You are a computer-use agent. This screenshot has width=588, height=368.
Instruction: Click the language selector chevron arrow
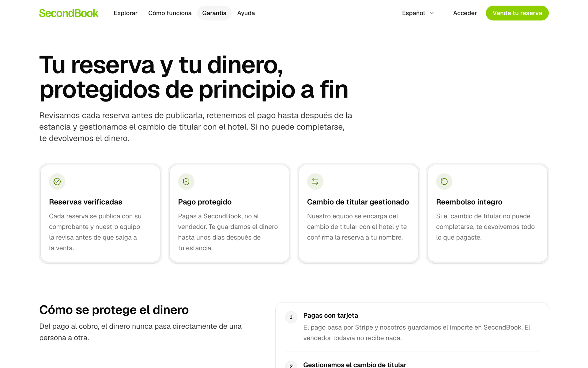pyautogui.click(x=432, y=13)
